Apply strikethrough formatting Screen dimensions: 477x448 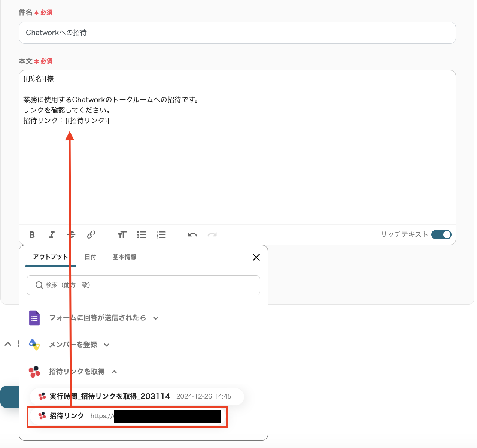click(x=71, y=235)
